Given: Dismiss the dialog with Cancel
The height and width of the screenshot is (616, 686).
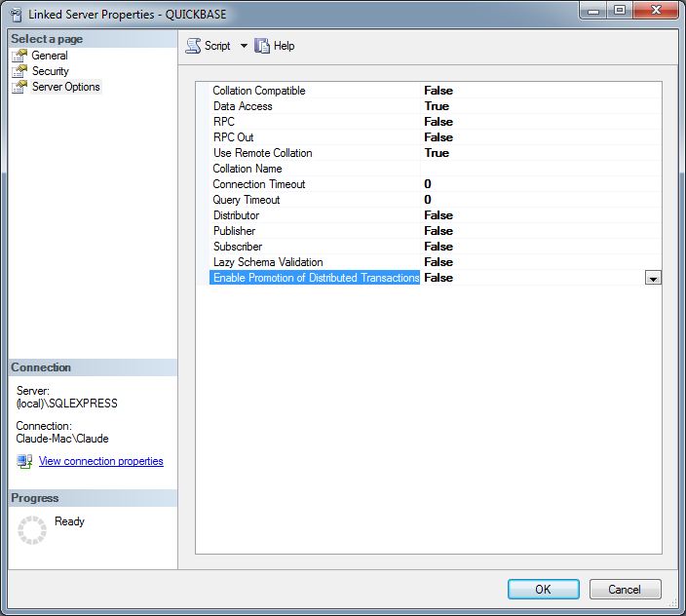Looking at the screenshot, I should click(625, 590).
